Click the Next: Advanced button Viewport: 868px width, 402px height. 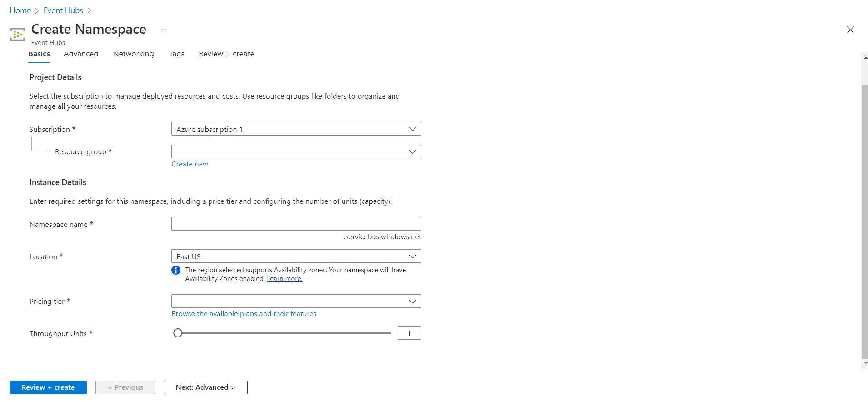205,387
